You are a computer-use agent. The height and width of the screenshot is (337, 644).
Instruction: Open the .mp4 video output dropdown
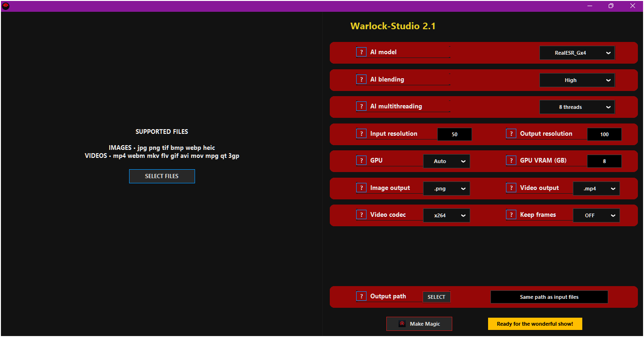(596, 189)
